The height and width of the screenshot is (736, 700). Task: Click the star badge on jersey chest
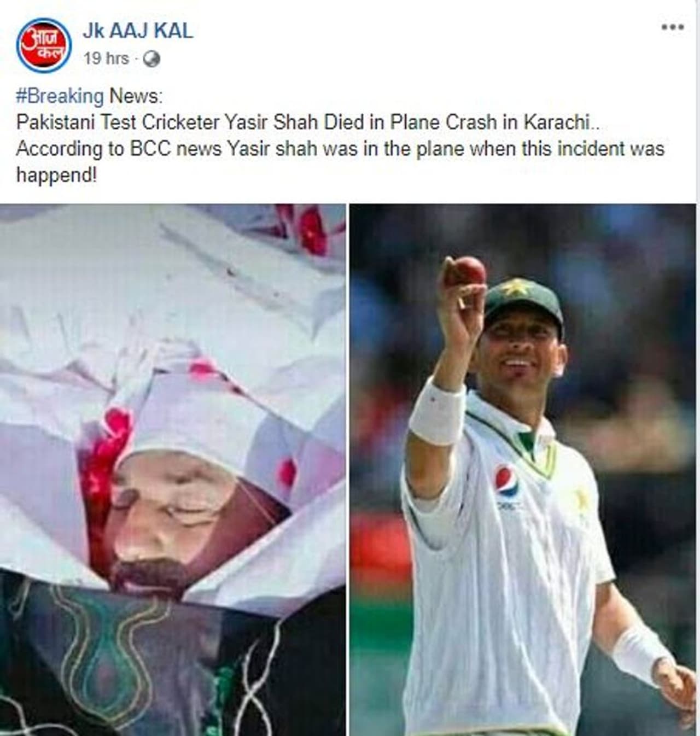pyautogui.click(x=581, y=499)
